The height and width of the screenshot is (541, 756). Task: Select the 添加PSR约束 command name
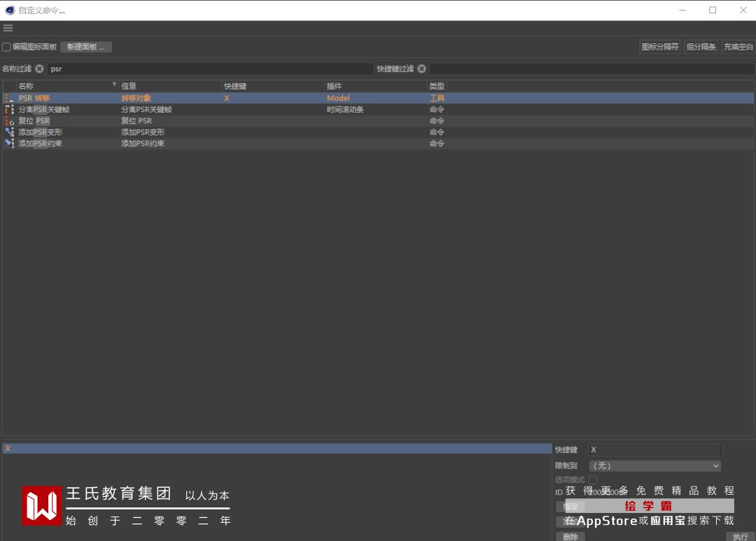pyautogui.click(x=41, y=143)
